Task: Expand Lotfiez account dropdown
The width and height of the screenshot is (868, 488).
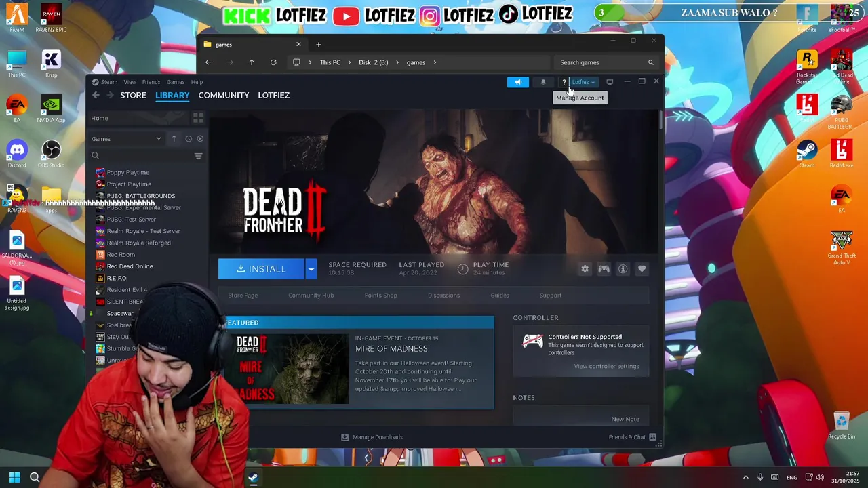Action: [x=583, y=82]
